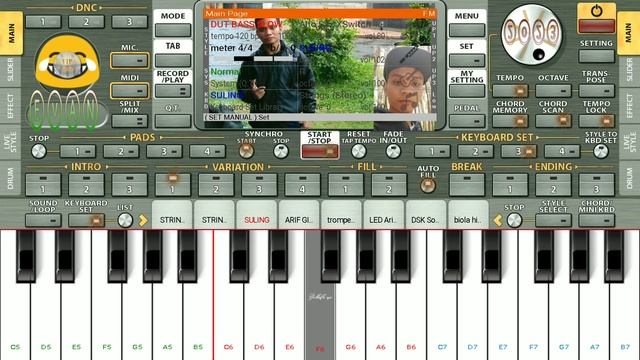
Task: Switch to left SLIDER tab
Action: pos(11,70)
